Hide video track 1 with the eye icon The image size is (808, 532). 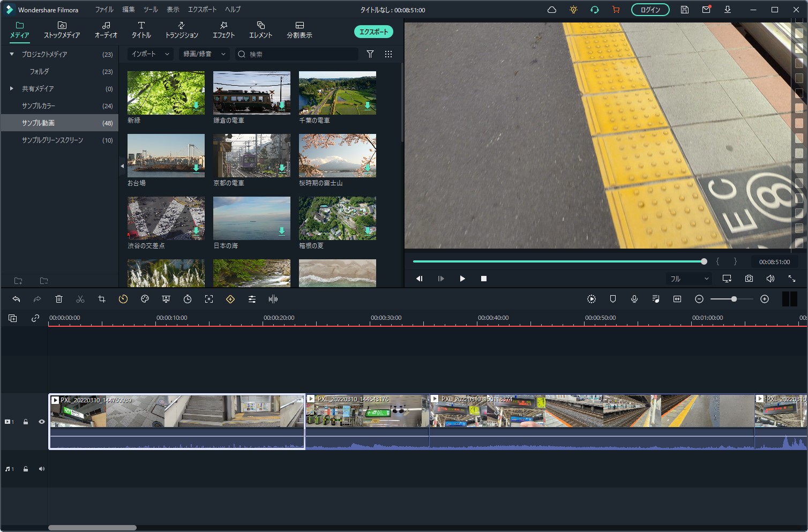pos(42,422)
